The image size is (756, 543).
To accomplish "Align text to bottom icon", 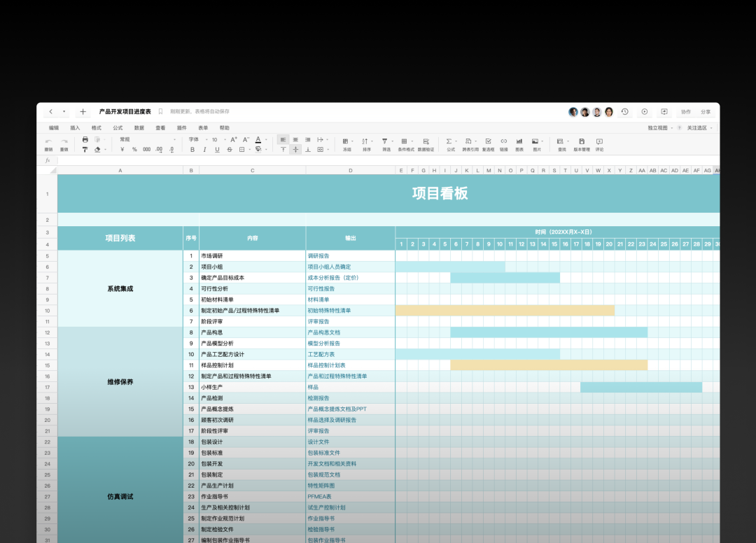I will 307,150.
